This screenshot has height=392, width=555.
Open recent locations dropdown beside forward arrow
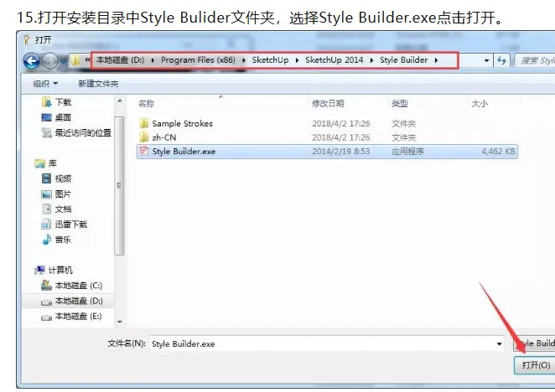(64, 61)
